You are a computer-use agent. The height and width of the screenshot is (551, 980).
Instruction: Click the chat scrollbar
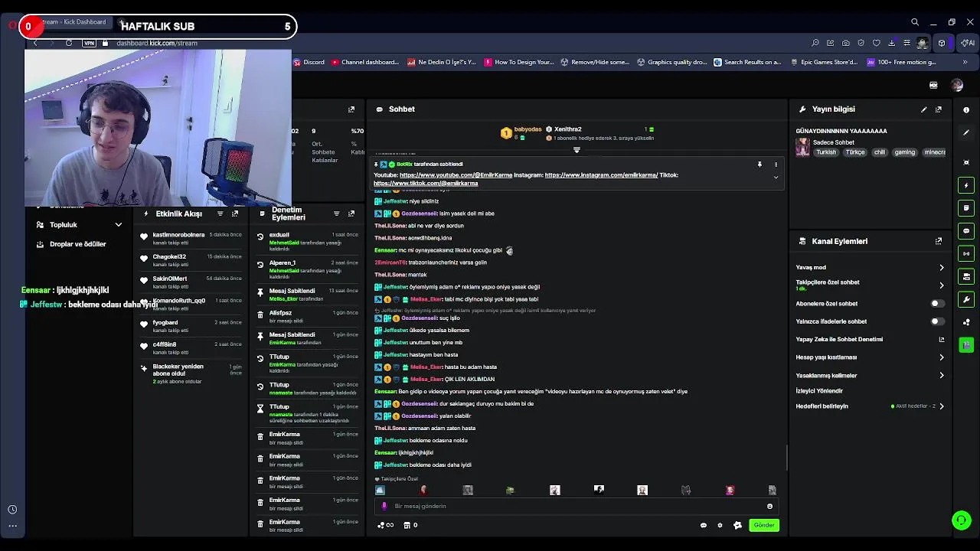pyautogui.click(x=786, y=458)
